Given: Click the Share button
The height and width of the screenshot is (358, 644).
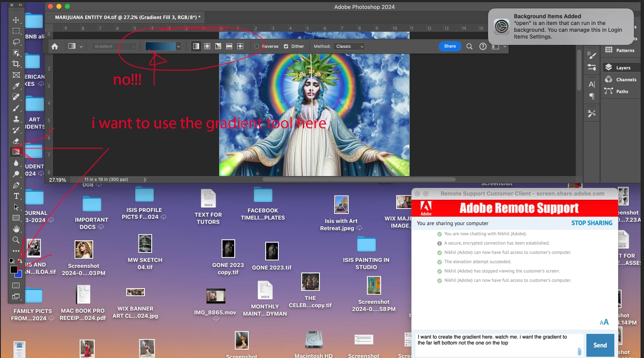Looking at the screenshot, I should pyautogui.click(x=450, y=46).
